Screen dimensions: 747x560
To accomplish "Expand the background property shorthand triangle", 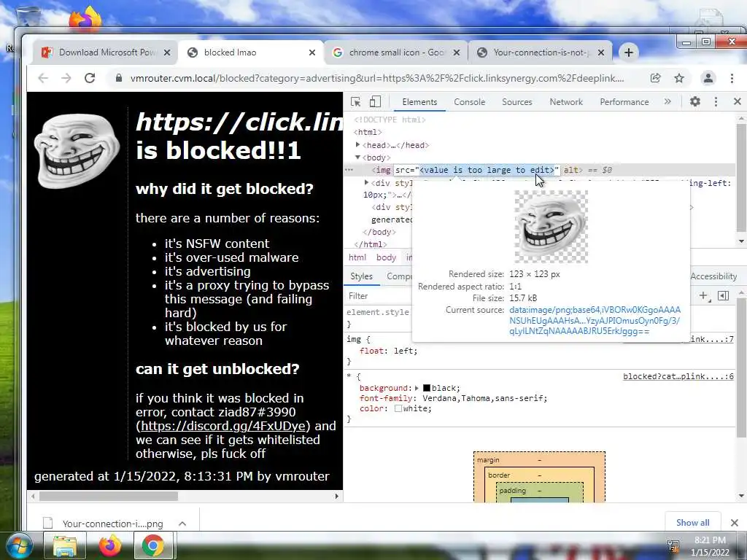I will click(x=417, y=388).
